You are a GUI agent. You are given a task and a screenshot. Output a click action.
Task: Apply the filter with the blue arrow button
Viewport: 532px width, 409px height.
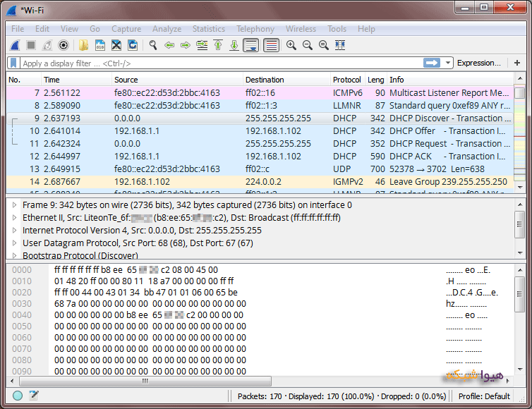click(432, 63)
